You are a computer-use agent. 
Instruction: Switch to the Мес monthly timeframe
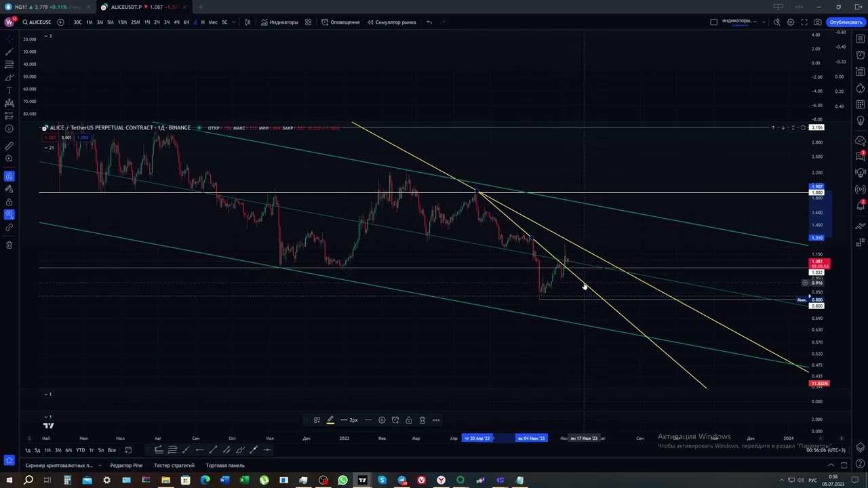pyautogui.click(x=213, y=22)
